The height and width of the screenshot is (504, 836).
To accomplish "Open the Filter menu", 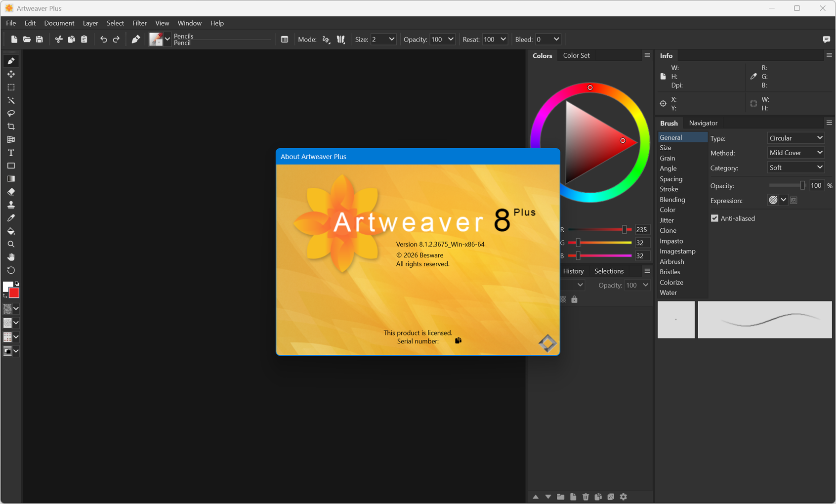I will coord(139,23).
